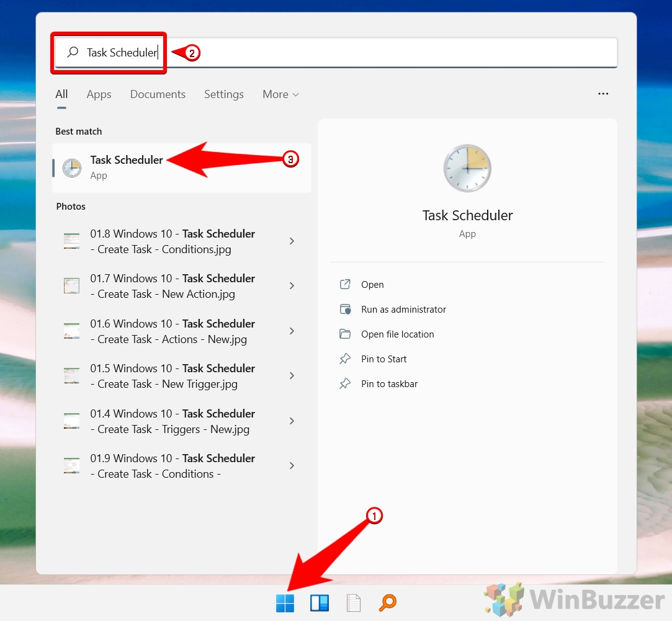This screenshot has height=621, width=672.
Task: Click the magnifier icon in search box
Action: coord(73,52)
